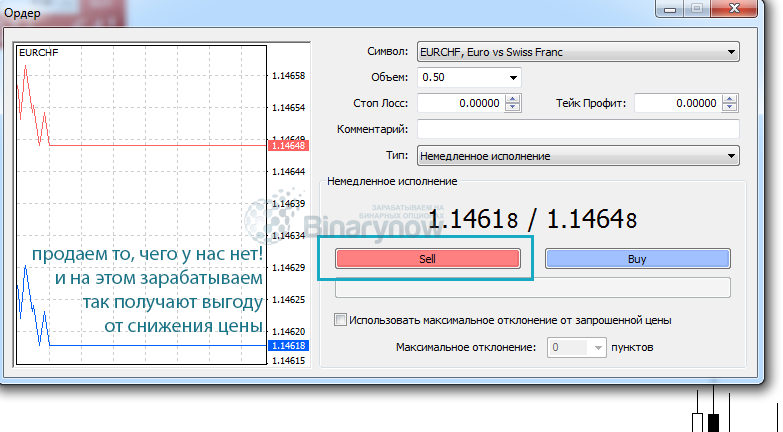Click the red ask price label 1.14648
Viewport: 783px width, 432px height.
(x=289, y=145)
